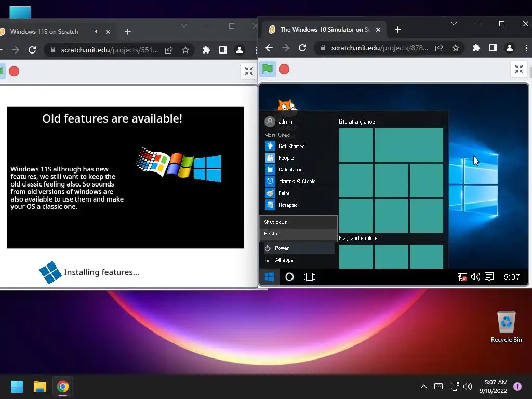Click the red stop button in right Scratch window

click(x=284, y=69)
